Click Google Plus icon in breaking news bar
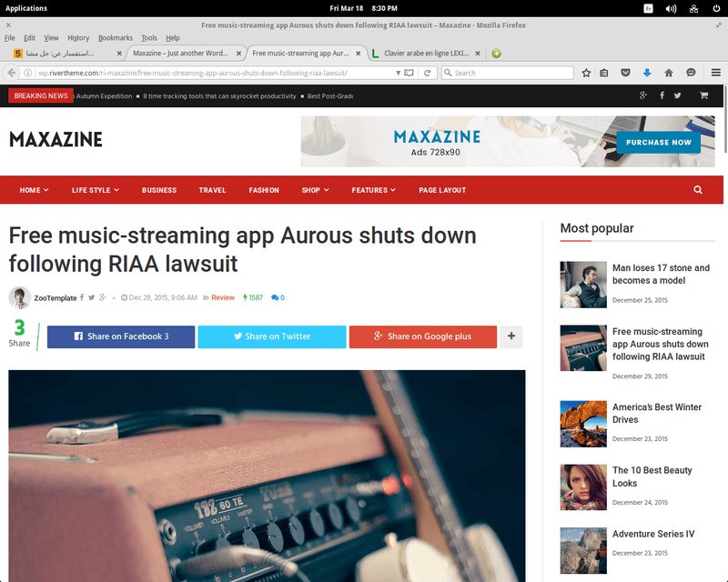Image resolution: width=728 pixels, height=582 pixels. (643, 95)
